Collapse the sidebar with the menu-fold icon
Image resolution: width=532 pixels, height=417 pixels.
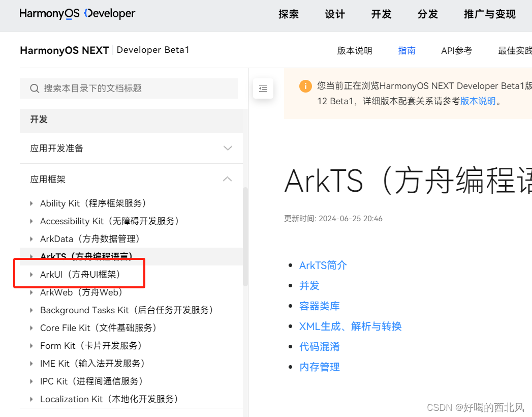coord(263,88)
